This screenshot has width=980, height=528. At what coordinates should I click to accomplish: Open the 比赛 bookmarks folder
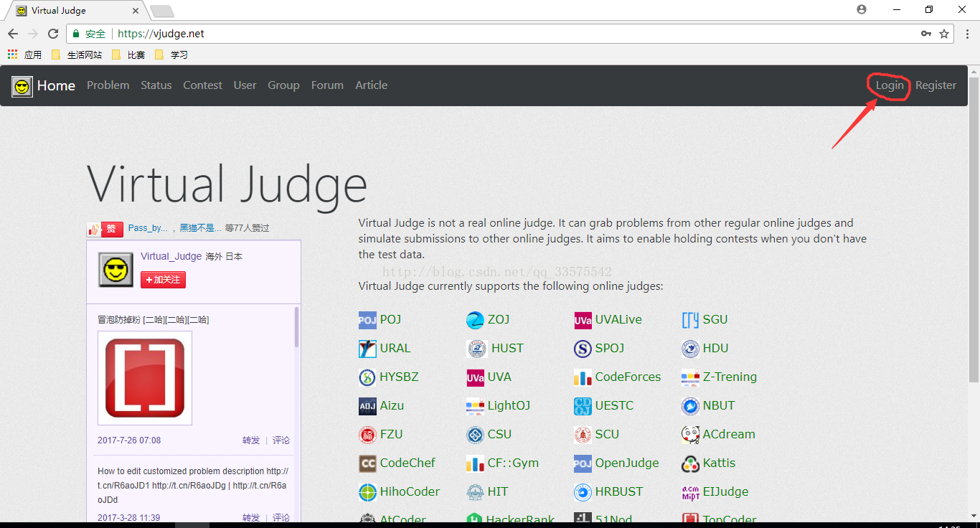pos(129,55)
